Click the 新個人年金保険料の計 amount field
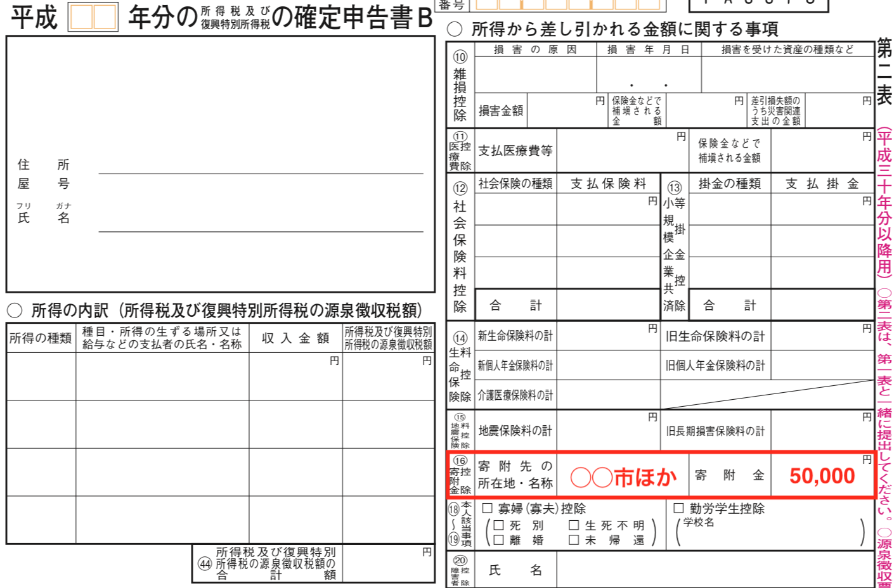Image resolution: width=894 pixels, height=588 pixels. [608, 365]
